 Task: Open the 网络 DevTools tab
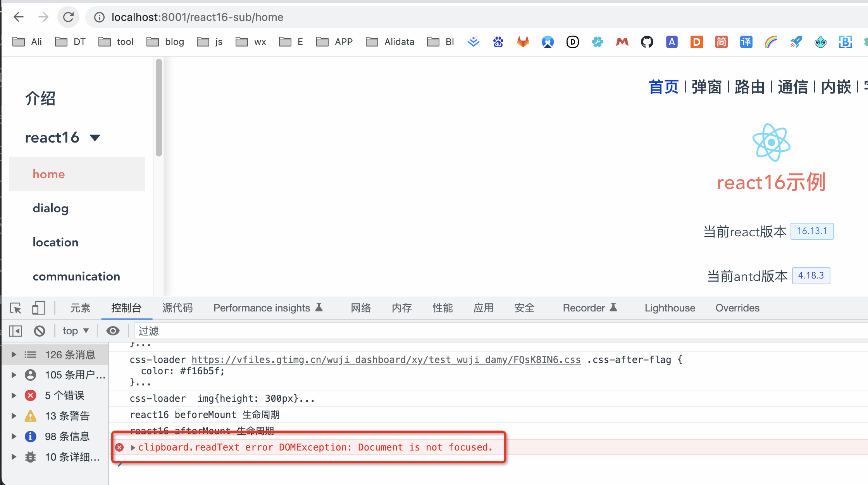(360, 308)
